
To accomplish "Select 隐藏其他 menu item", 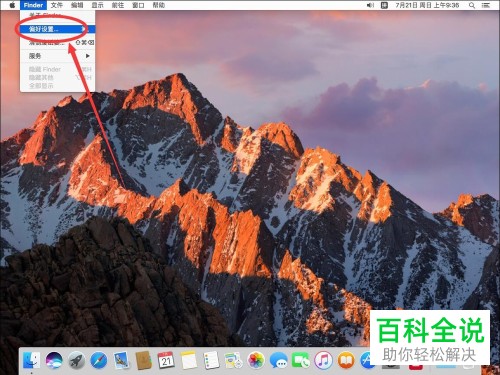I will 57,77.
